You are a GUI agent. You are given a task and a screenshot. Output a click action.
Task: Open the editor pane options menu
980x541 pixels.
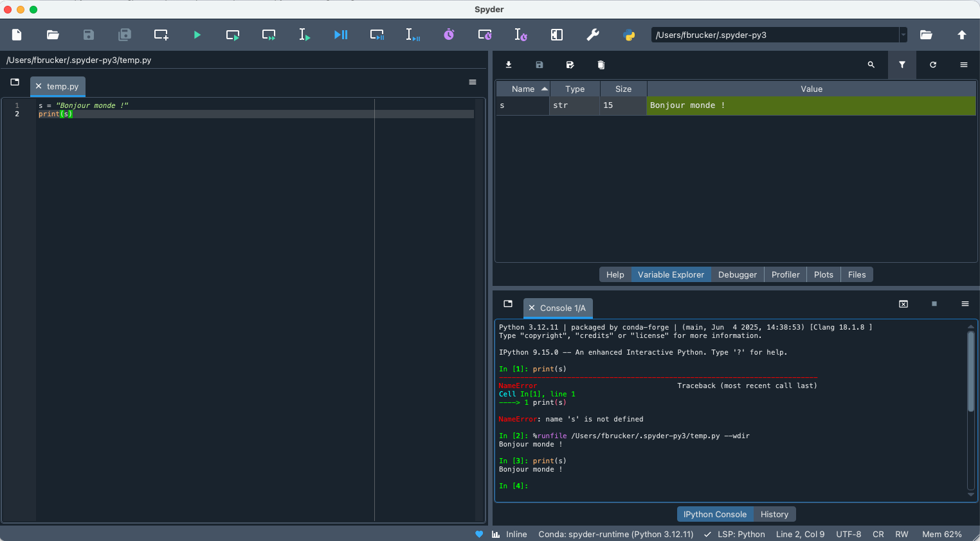coord(473,82)
